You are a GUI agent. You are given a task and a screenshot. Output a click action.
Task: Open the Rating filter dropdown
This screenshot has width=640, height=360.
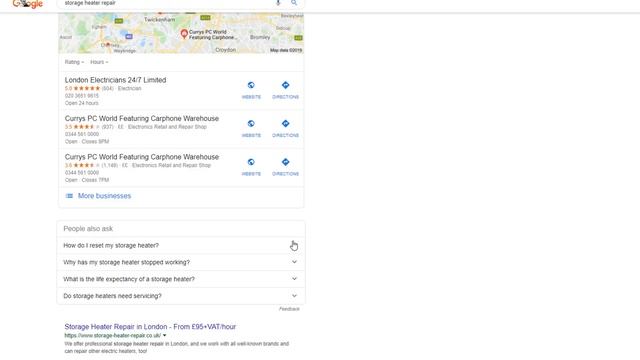[x=74, y=62]
